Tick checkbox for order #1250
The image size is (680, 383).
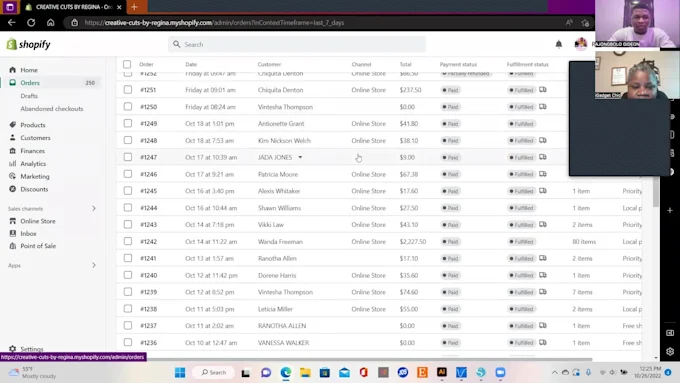128,107
